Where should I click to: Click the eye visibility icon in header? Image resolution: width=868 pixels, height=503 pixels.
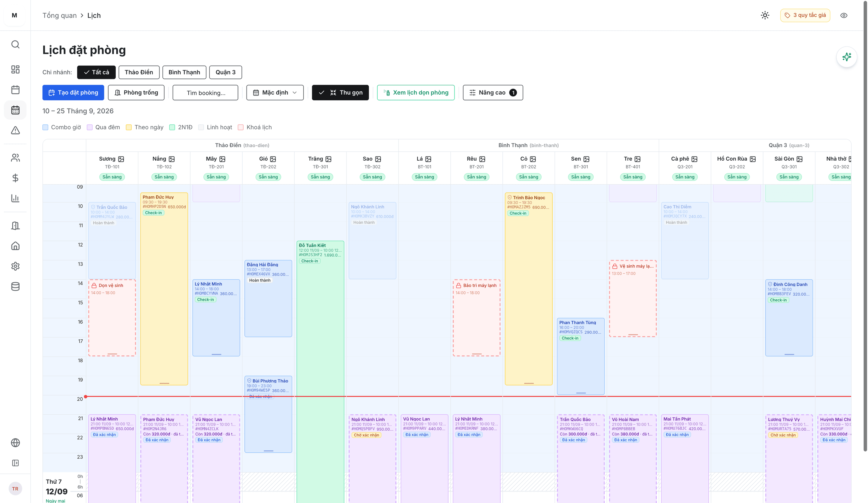tap(844, 15)
